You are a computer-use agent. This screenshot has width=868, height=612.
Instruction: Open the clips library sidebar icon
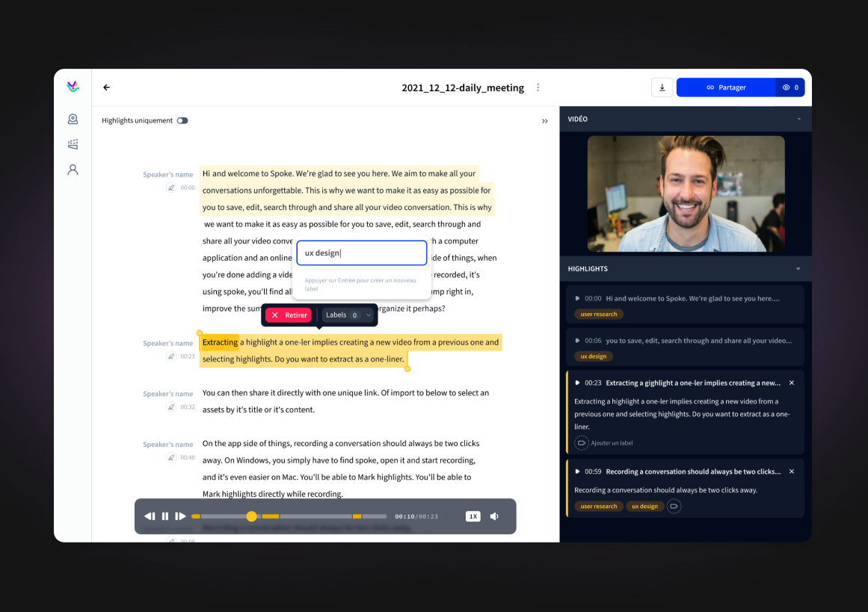click(73, 144)
